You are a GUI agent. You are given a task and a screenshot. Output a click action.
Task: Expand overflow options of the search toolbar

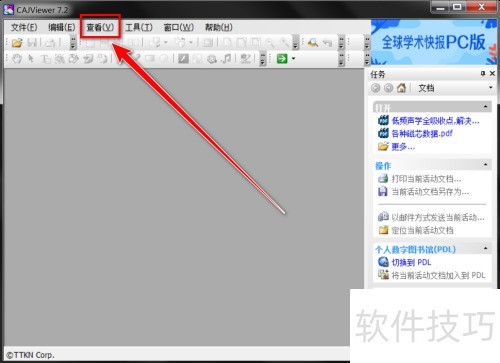(341, 43)
